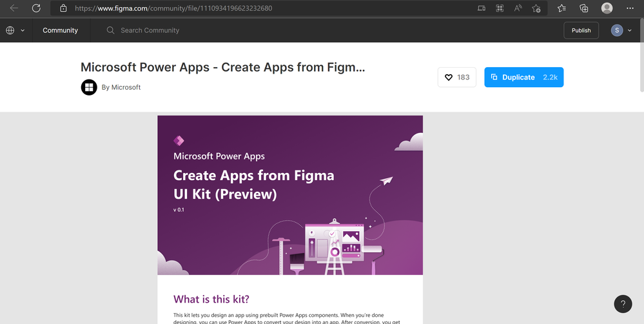The image size is (644, 324).
Task: Open the help question mark button
Action: point(623,304)
